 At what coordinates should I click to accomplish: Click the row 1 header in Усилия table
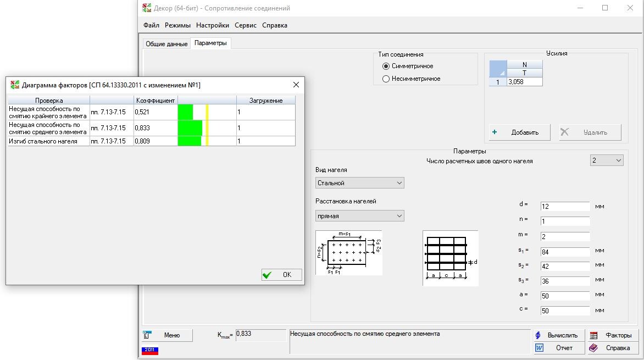(x=498, y=82)
